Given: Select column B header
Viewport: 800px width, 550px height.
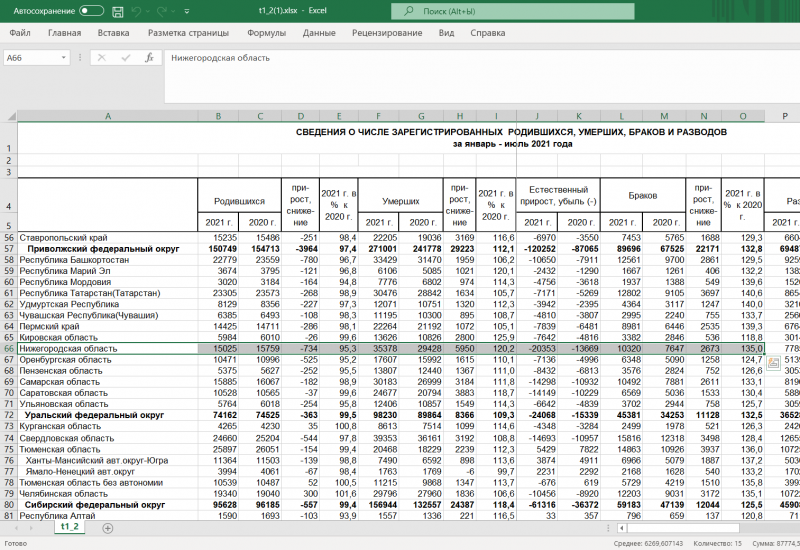Looking at the screenshot, I should pos(218,116).
